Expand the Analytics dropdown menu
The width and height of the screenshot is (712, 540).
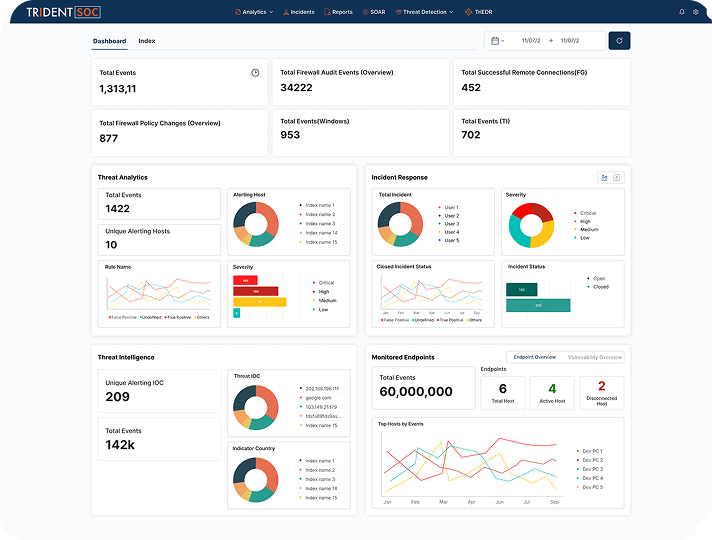pos(253,12)
